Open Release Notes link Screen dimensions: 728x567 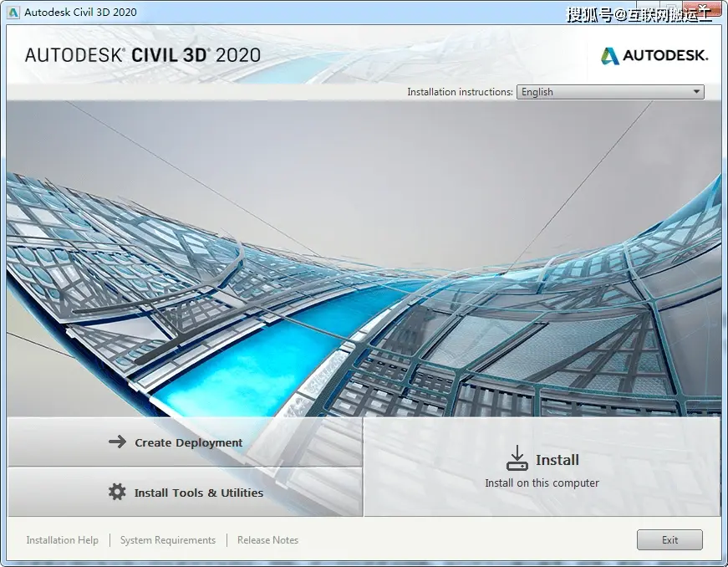(268, 540)
